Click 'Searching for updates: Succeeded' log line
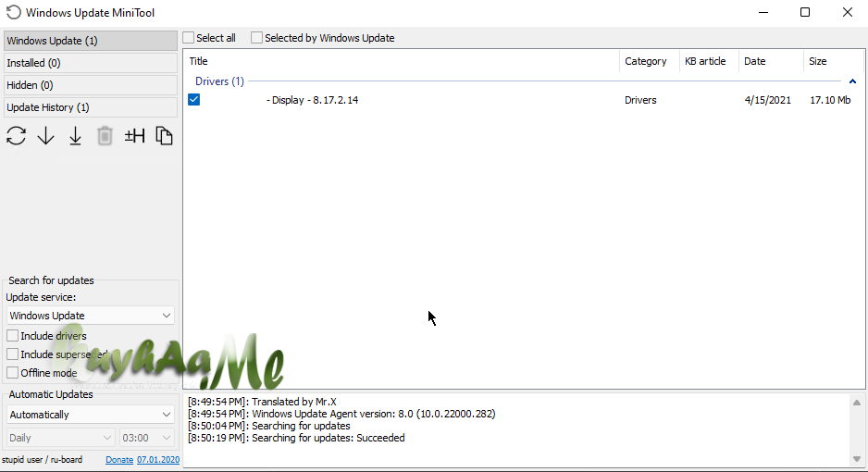 [x=296, y=438]
